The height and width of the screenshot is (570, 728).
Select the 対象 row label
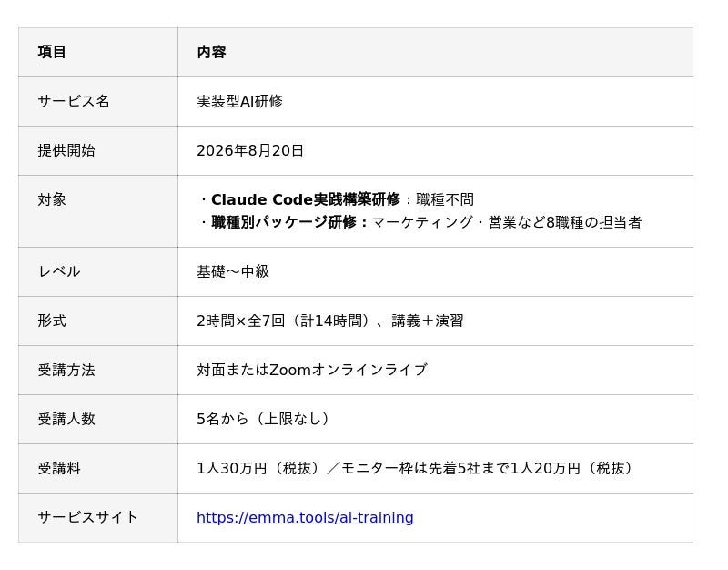tap(52, 199)
